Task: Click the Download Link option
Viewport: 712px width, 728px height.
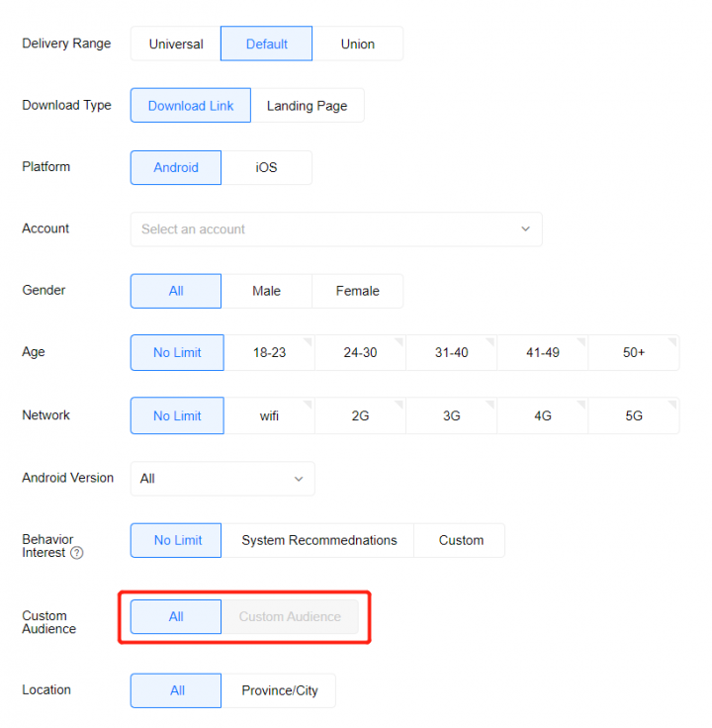Action: pos(191,106)
